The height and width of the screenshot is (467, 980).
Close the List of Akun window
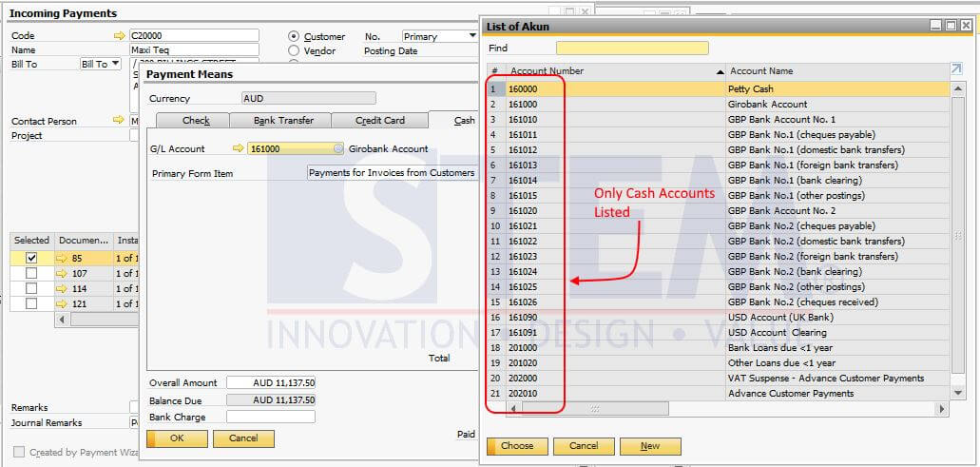point(966,25)
